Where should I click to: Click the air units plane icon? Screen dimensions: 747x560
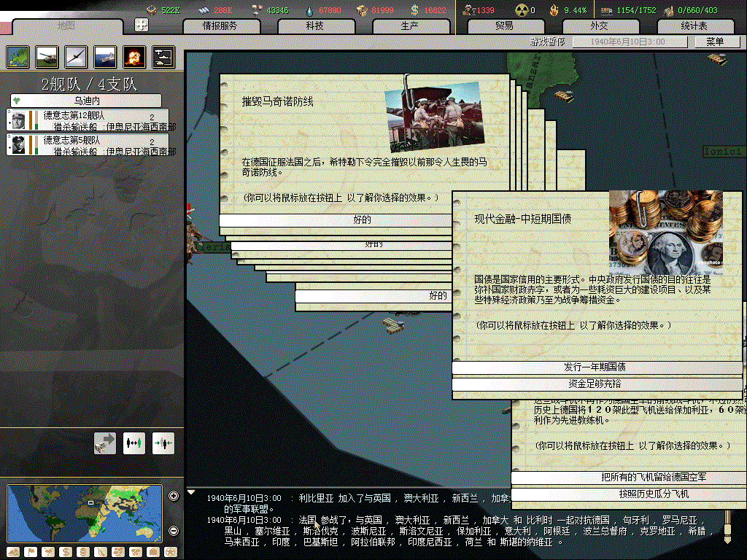pos(76,57)
